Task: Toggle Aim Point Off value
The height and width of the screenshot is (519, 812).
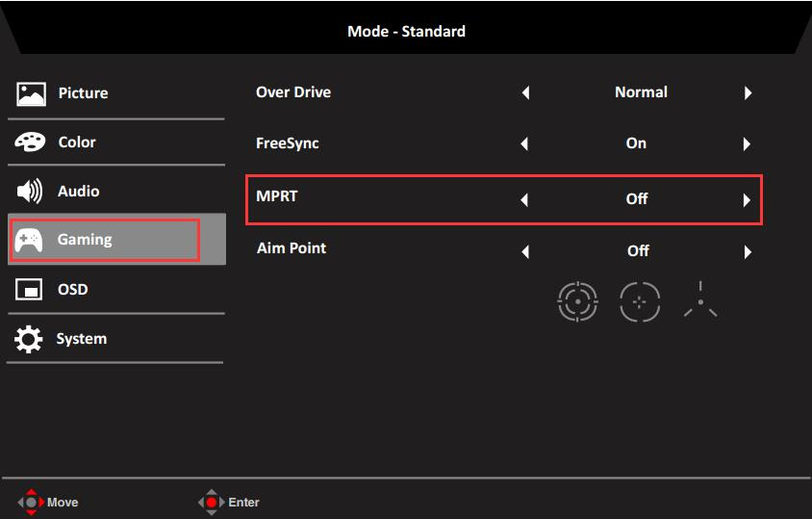Action: pos(638,250)
